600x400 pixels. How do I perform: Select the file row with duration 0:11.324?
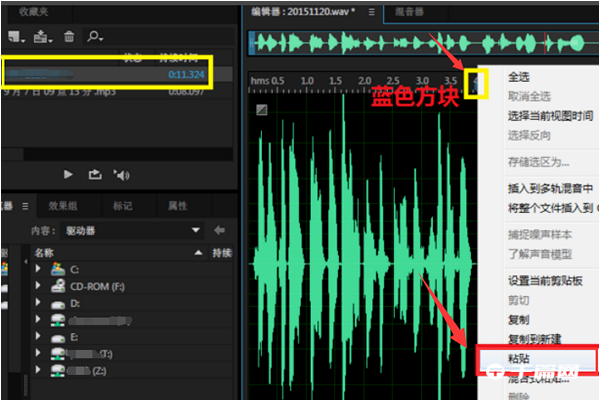click(117, 74)
